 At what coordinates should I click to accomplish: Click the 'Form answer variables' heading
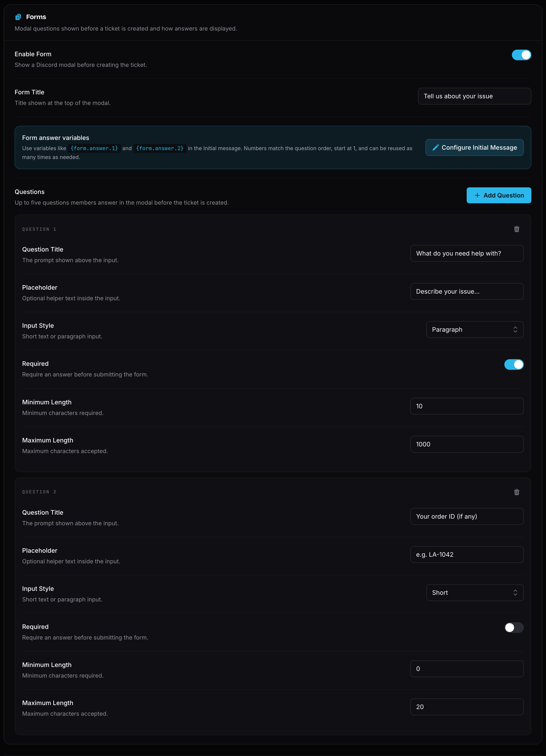(56, 138)
